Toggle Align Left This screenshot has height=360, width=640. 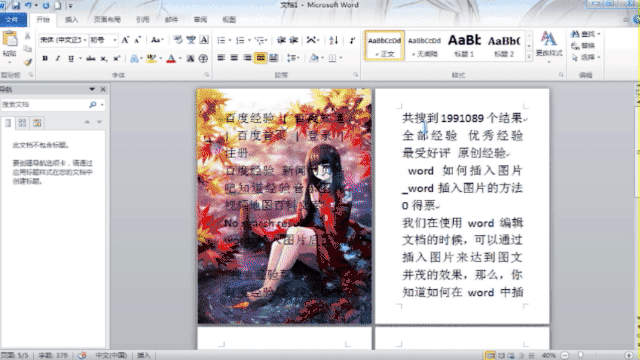click(221, 58)
